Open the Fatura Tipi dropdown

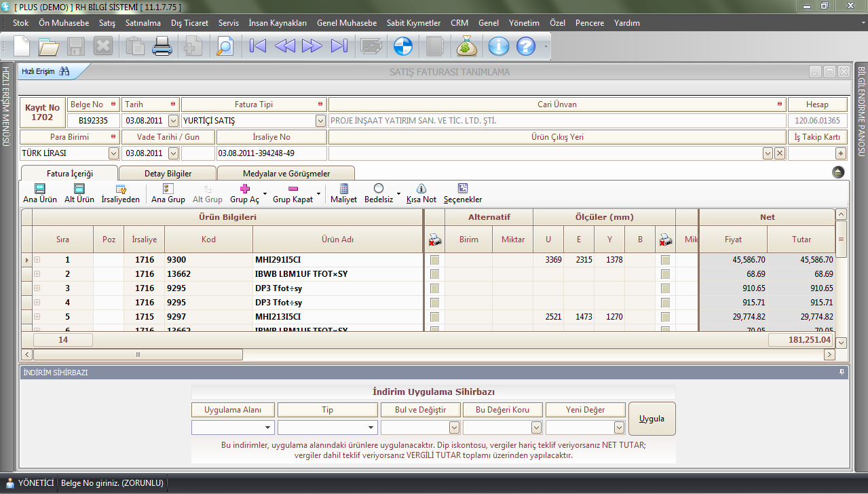321,121
